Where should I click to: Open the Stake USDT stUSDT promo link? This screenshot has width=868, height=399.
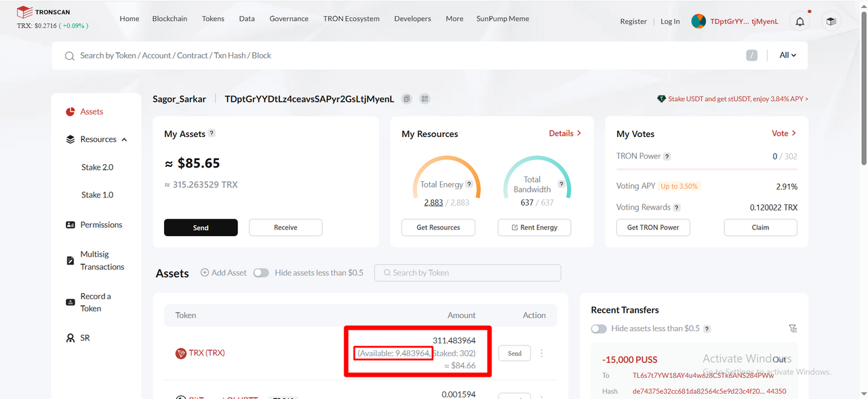click(x=738, y=99)
